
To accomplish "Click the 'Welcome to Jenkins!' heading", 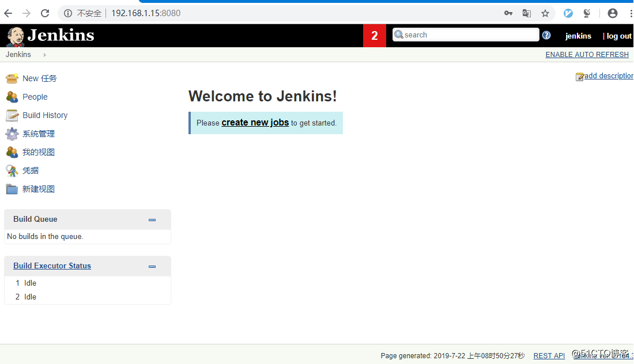I will [262, 96].
